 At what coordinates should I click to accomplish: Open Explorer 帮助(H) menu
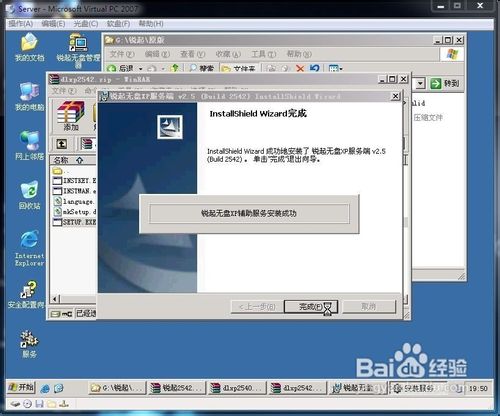coord(299,54)
